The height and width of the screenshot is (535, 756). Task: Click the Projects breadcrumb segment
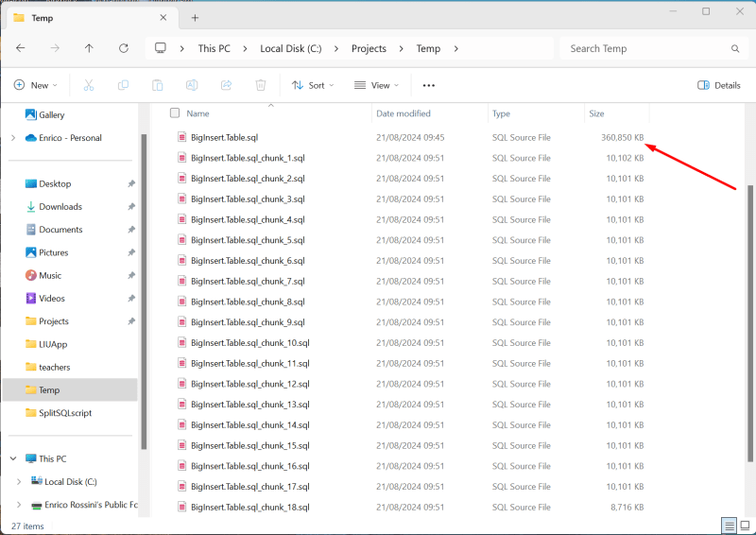tap(369, 49)
